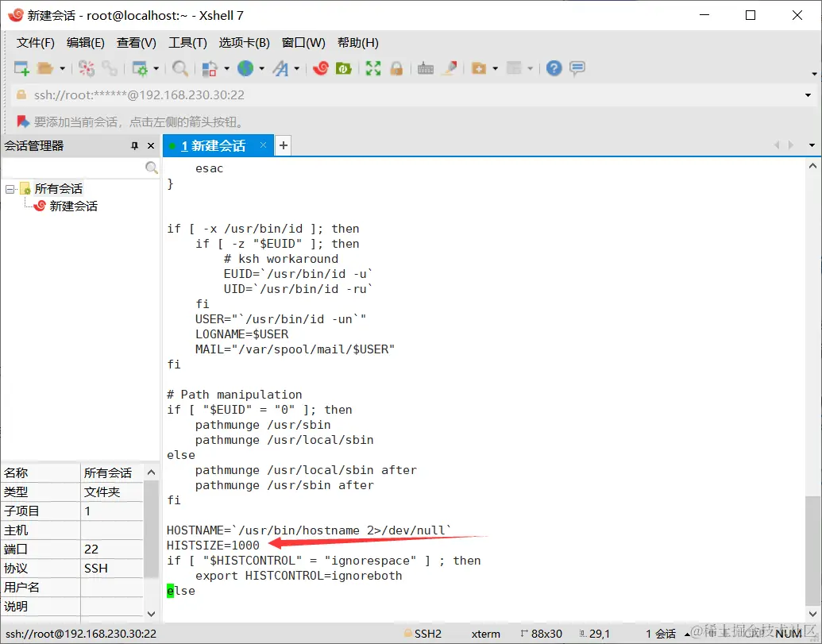The height and width of the screenshot is (644, 822).
Task: Open the session Properties gear icon
Action: click(140, 68)
